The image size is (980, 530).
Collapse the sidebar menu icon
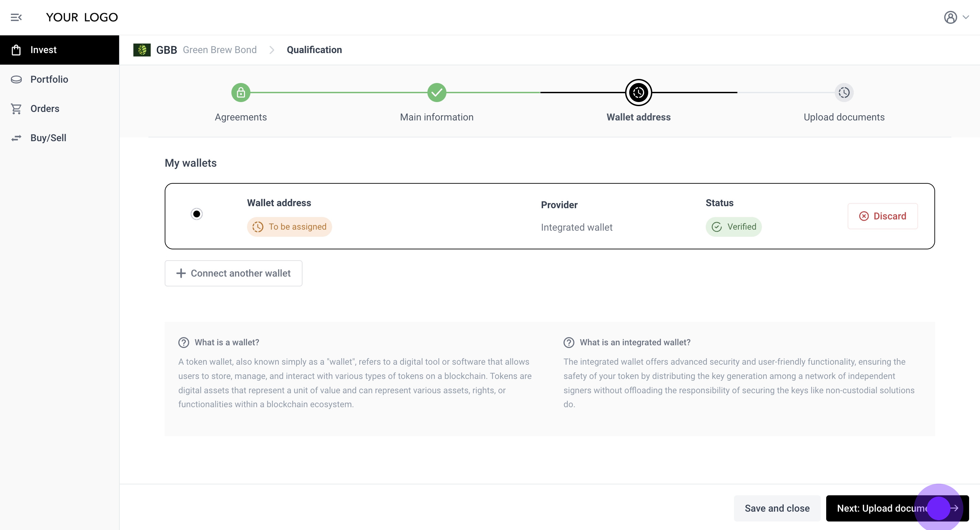click(16, 17)
